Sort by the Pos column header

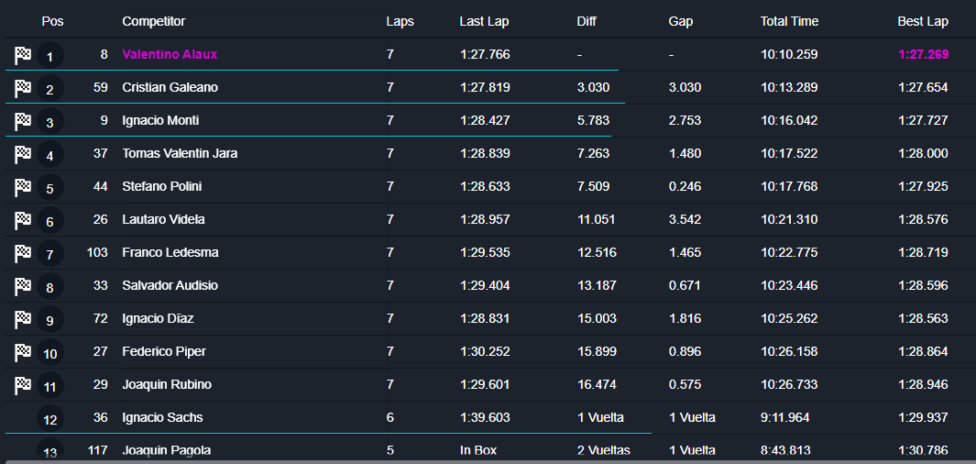tap(52, 21)
